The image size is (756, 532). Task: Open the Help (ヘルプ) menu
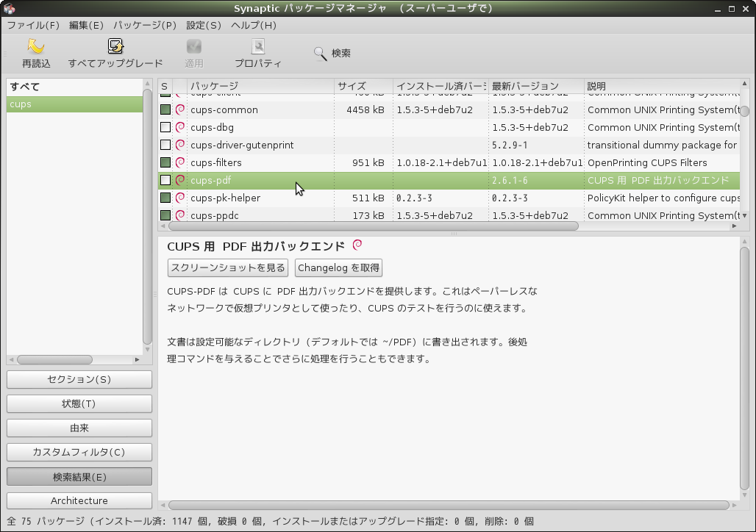254,25
